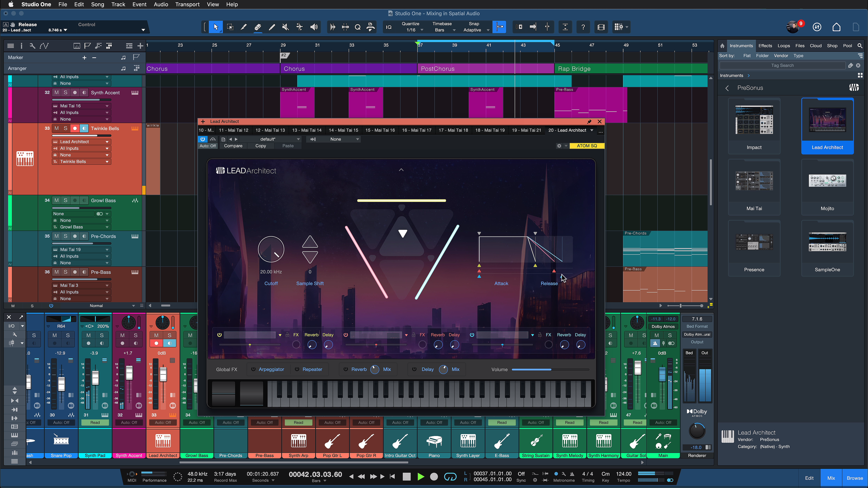Switch to the Effects browser tab
Viewport: 868px width, 488px height.
coord(765,45)
